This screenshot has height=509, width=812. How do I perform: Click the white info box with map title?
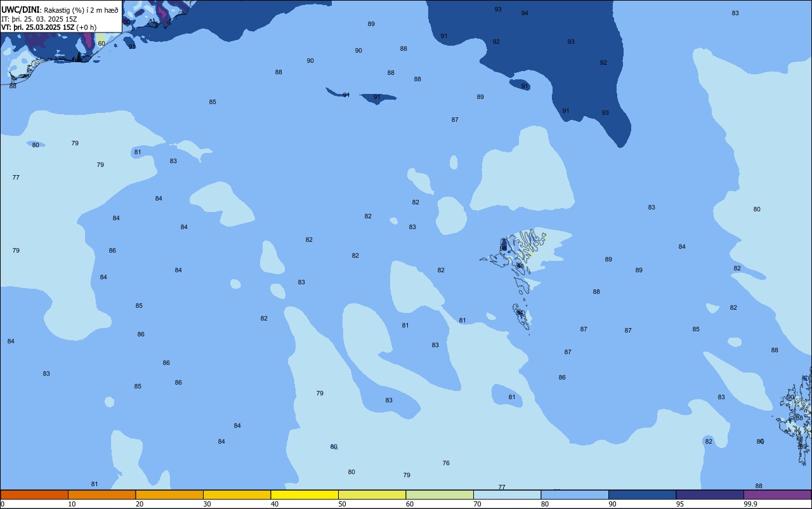[61, 17]
